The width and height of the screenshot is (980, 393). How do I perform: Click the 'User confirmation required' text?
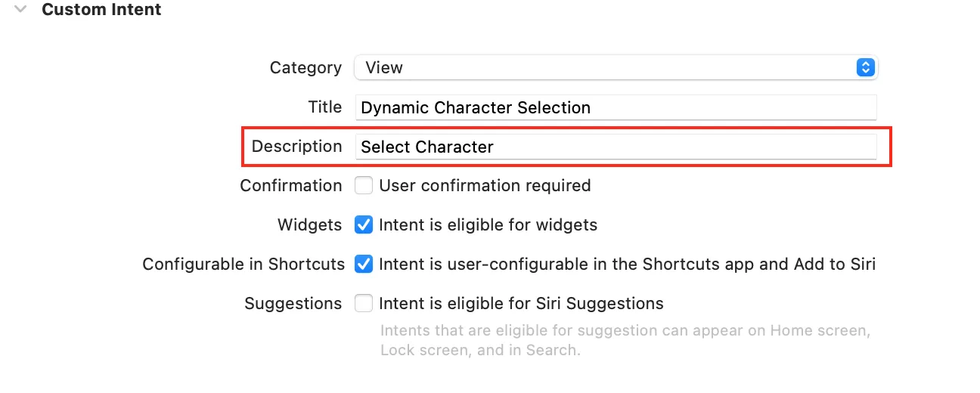[485, 185]
